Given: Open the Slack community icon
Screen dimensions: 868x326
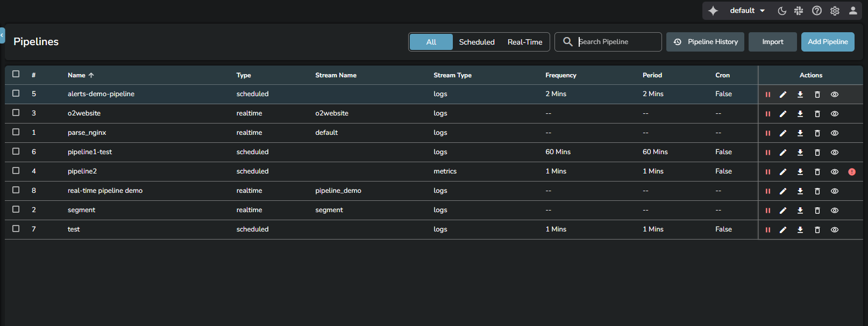Looking at the screenshot, I should click(799, 11).
